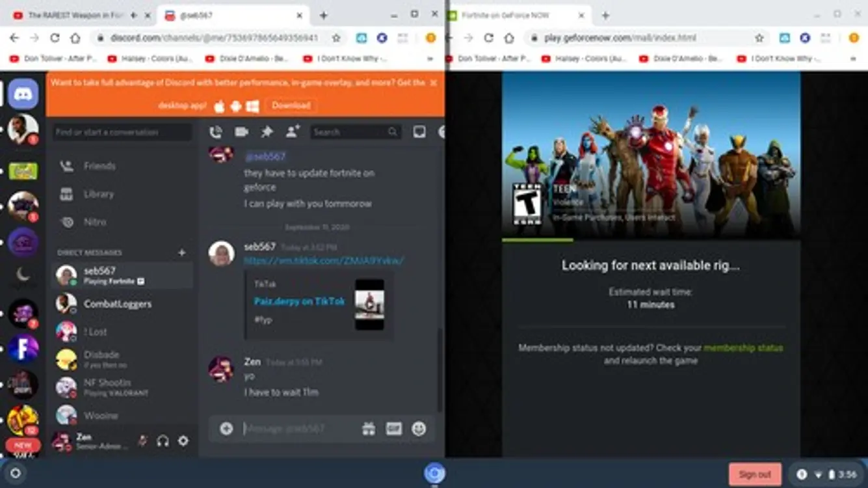This screenshot has height=488, width=868.
Task: Click the gift icon in message bar
Action: click(369, 428)
